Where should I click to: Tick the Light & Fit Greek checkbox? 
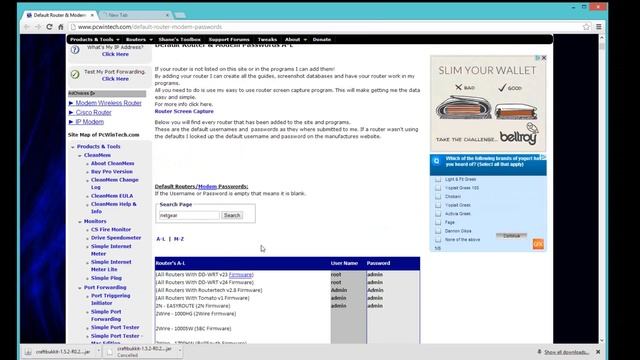coord(438,179)
